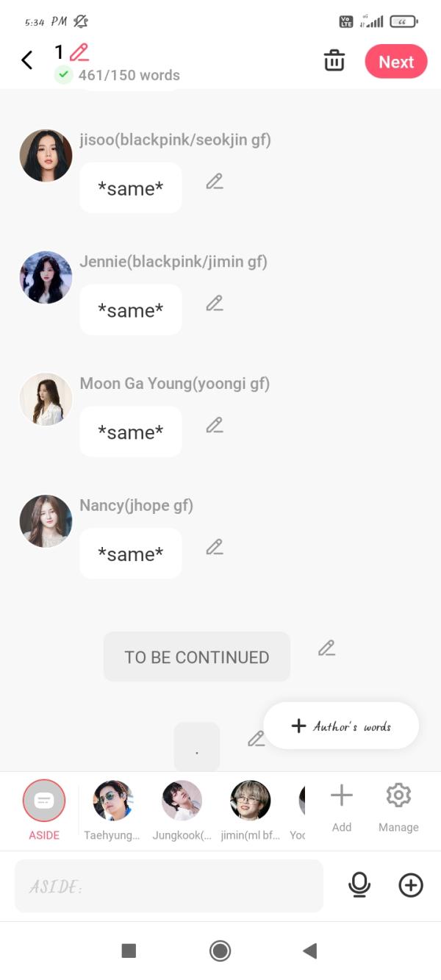Edit Moon Ga Young's message
The image size is (441, 980).
(215, 426)
